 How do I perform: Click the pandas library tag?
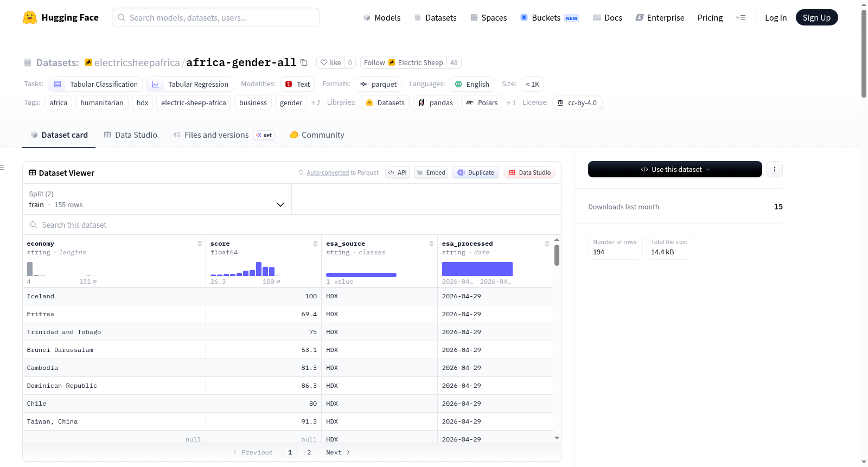(x=436, y=103)
